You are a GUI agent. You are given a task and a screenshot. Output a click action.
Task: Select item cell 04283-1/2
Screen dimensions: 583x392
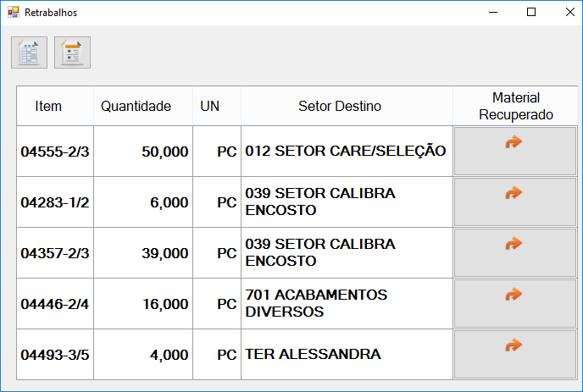click(x=55, y=202)
